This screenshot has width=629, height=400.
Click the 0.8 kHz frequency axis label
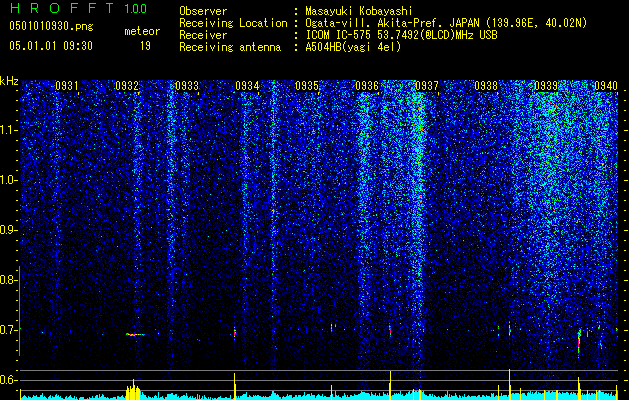[x=8, y=280]
